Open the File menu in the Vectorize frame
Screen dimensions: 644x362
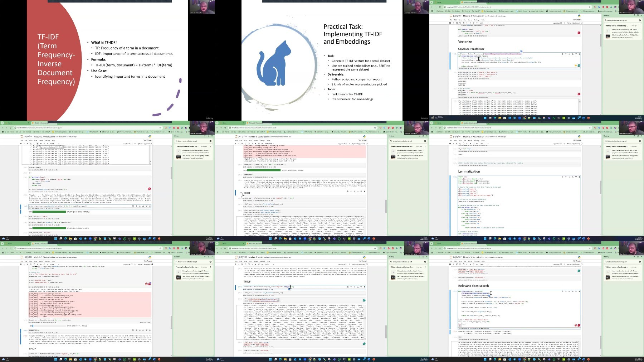click(451, 20)
